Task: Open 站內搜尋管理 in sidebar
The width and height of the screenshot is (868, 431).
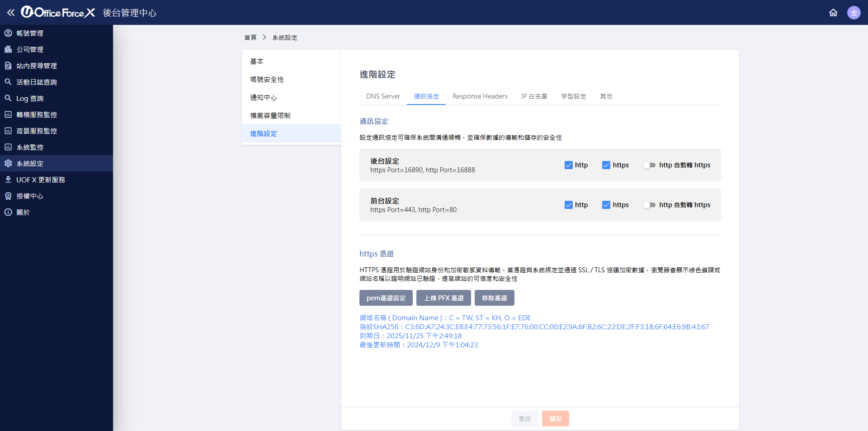Action: point(57,66)
